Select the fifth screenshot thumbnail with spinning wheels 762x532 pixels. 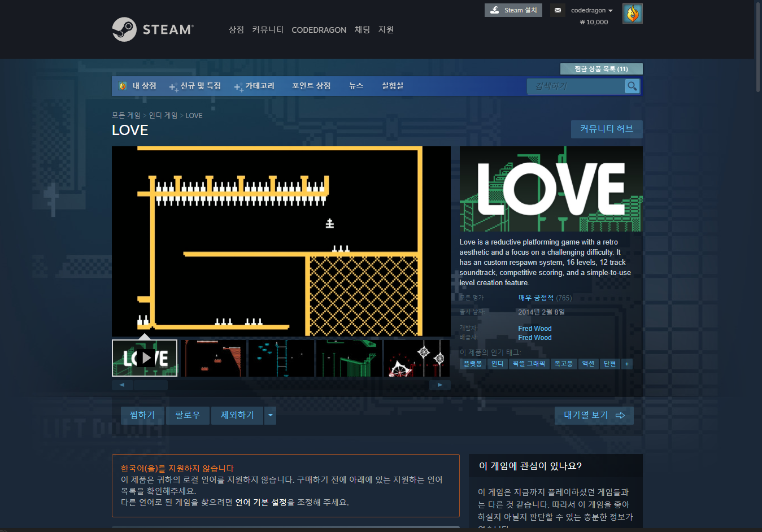(417, 358)
